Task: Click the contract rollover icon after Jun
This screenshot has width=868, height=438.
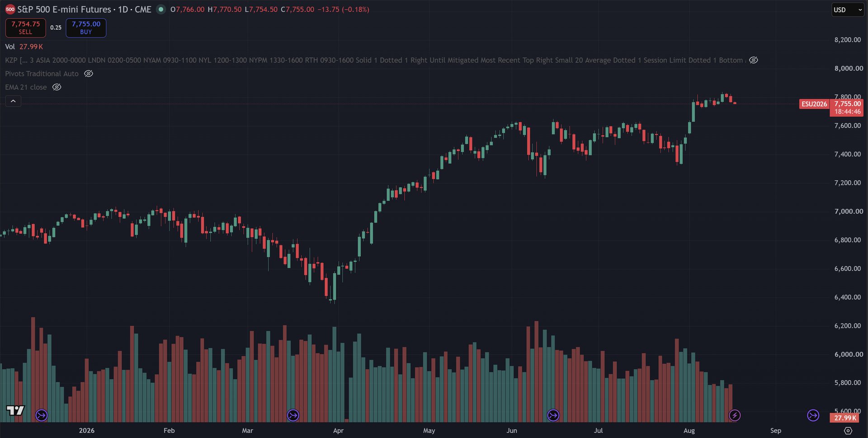Action: click(x=553, y=415)
